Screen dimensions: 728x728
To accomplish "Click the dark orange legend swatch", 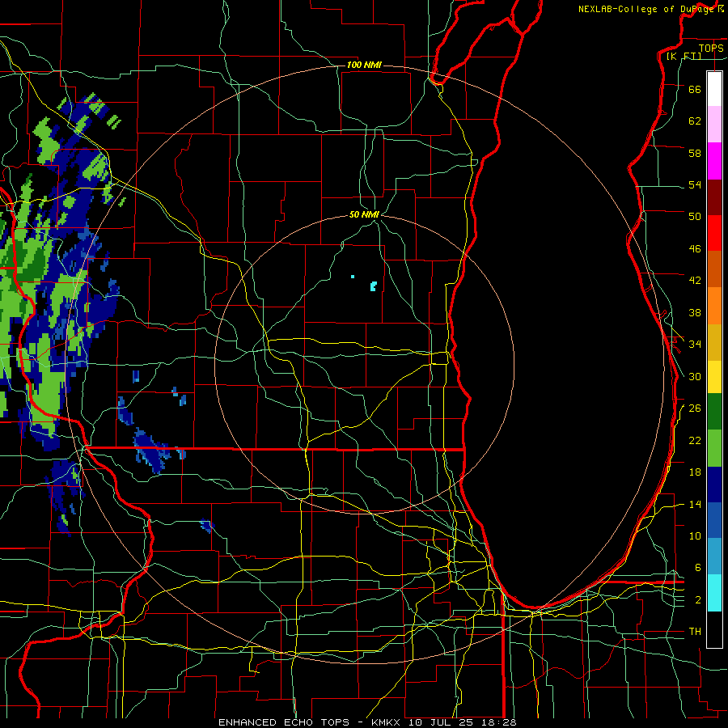I will 714,269.
